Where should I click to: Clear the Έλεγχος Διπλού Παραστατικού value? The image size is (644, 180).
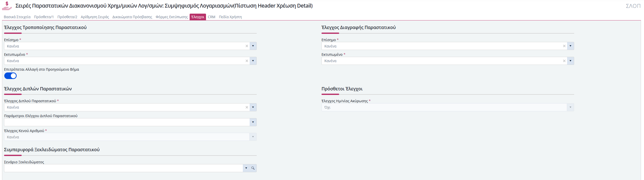(x=247, y=107)
